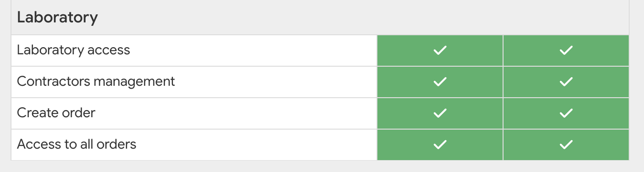Toggle second-column checkmark for Create order
The image size is (644, 172).
click(x=566, y=113)
